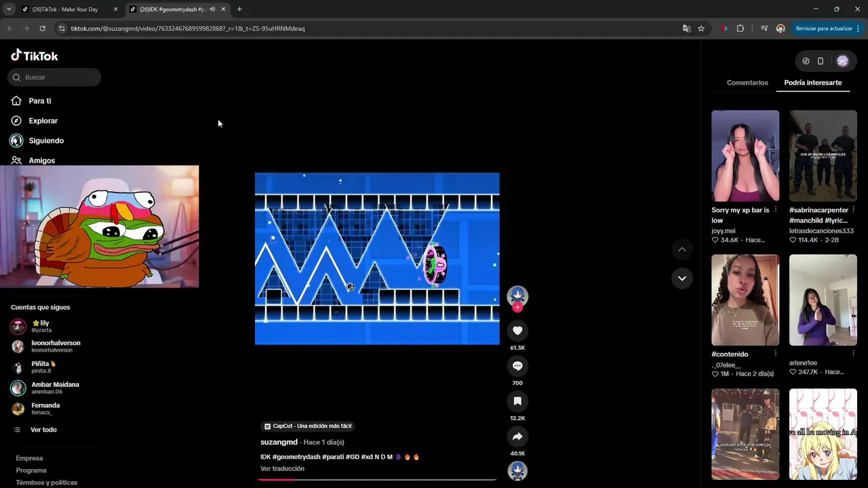Select the Podría interesarte tab
The height and width of the screenshot is (488, 868).
[x=812, y=83]
